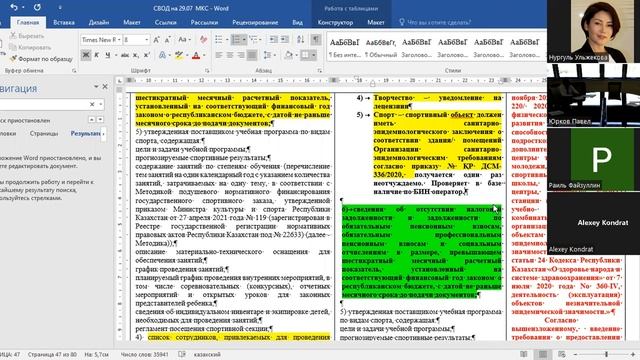
Task: Switch to the Вид tab
Action: [x=298, y=22]
